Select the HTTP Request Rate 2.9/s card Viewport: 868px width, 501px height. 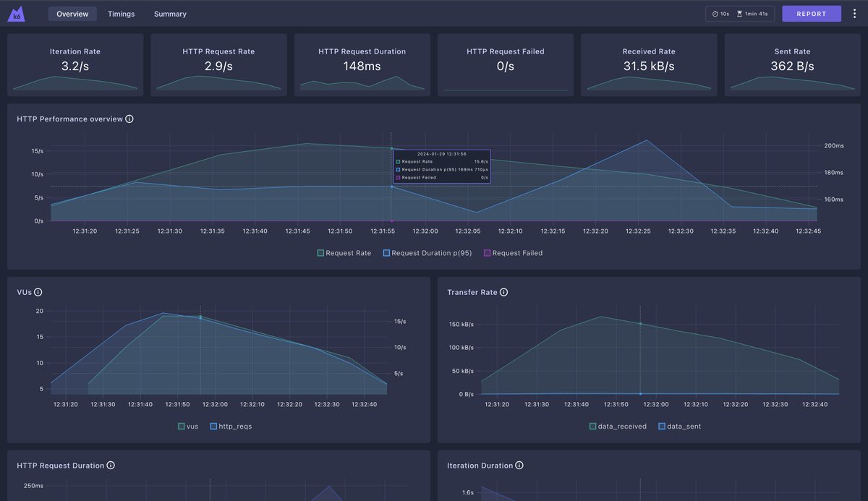(x=218, y=65)
